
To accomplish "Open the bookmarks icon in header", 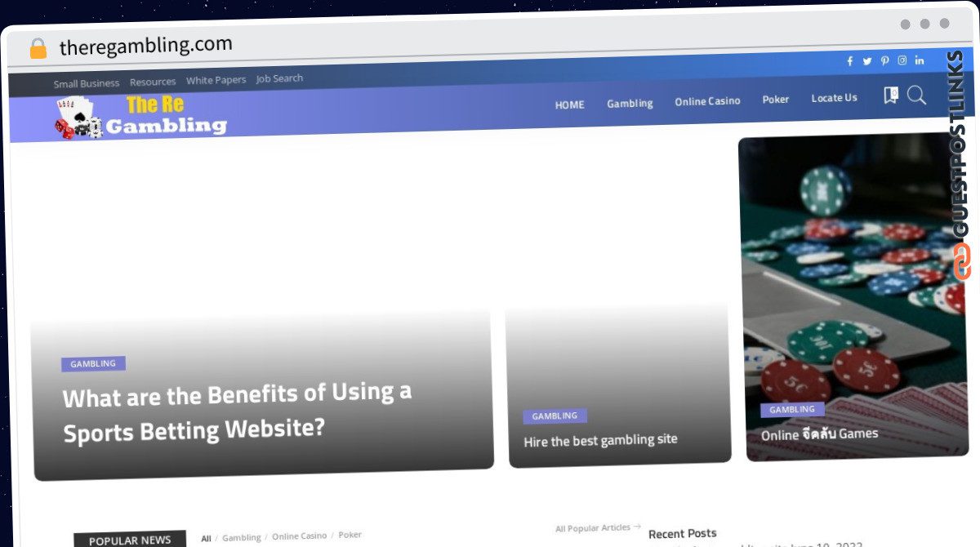I will click(x=890, y=96).
